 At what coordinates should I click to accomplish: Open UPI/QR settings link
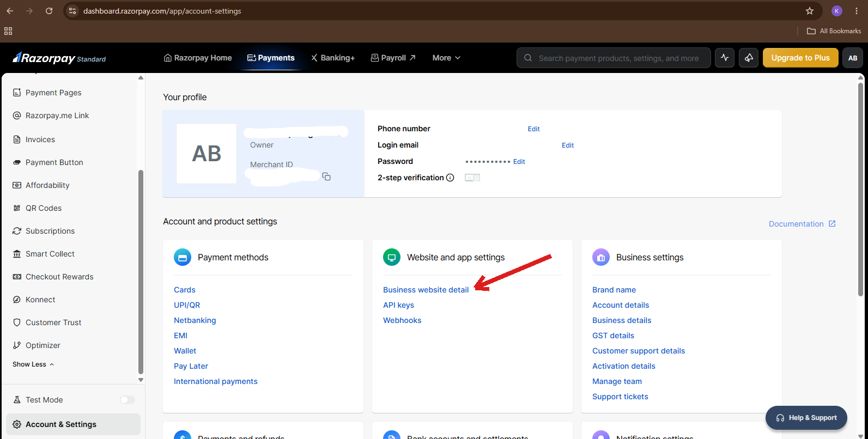click(x=187, y=305)
